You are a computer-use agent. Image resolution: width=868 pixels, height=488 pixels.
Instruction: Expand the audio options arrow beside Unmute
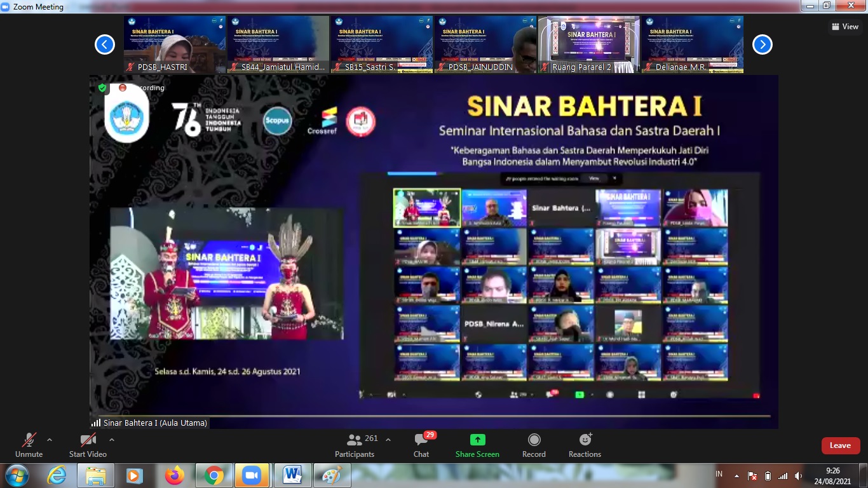(x=49, y=439)
